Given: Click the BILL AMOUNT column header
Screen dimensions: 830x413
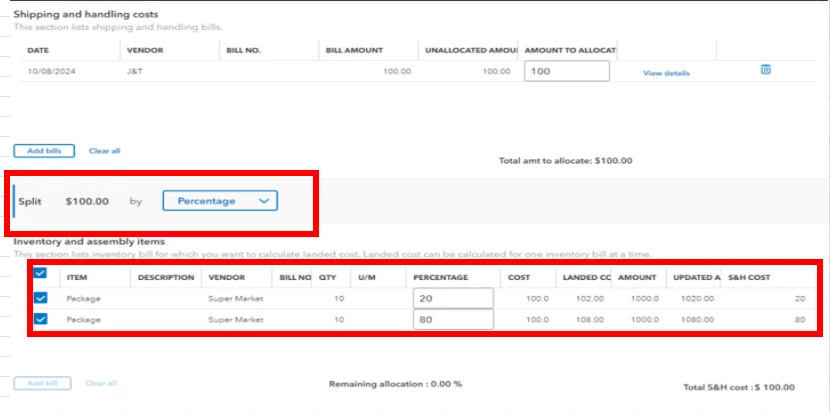Looking at the screenshot, I should (x=354, y=51).
